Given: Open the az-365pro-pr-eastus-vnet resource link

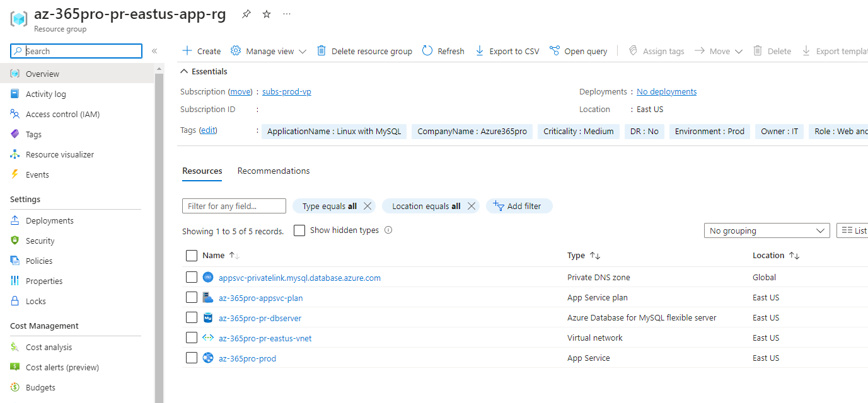Looking at the screenshot, I should coord(265,338).
